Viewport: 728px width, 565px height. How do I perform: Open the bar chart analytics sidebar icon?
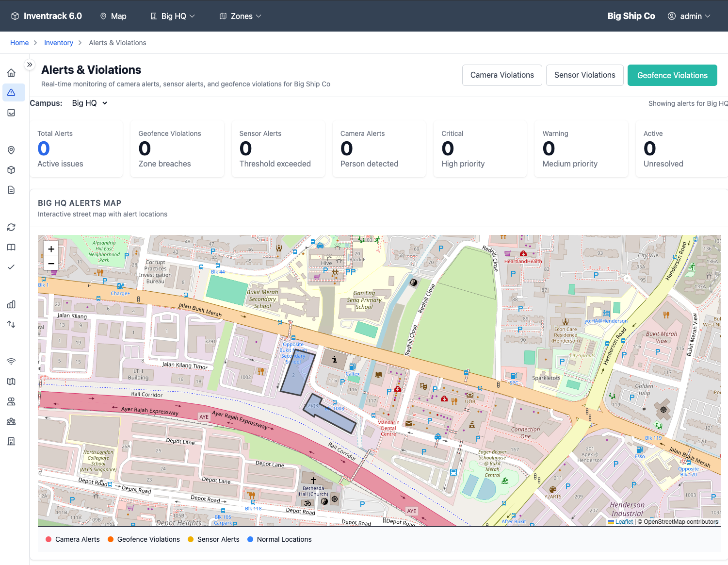[x=11, y=304]
